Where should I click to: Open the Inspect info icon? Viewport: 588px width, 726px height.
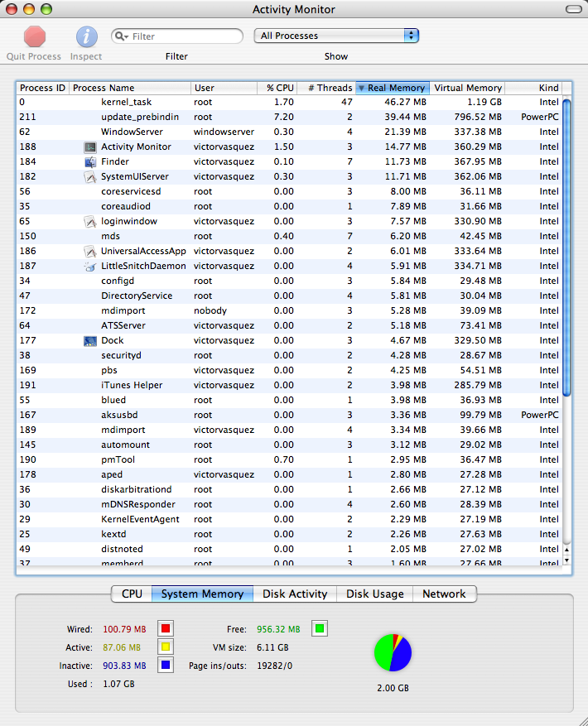coord(87,36)
